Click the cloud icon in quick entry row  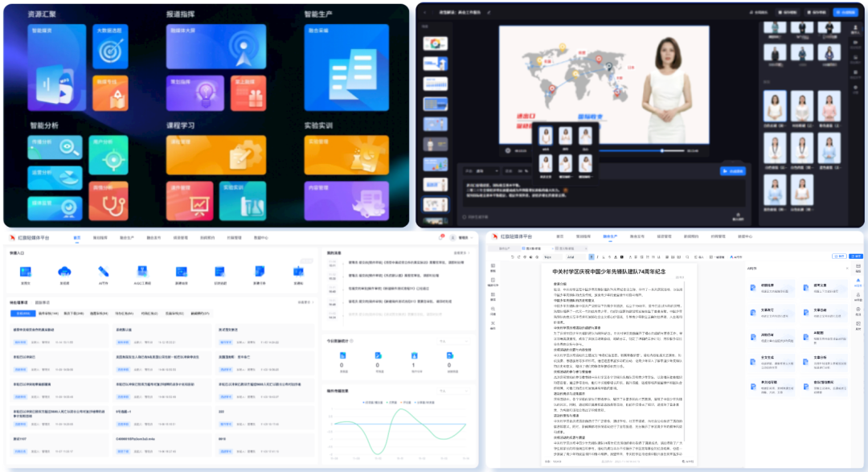[64, 273]
